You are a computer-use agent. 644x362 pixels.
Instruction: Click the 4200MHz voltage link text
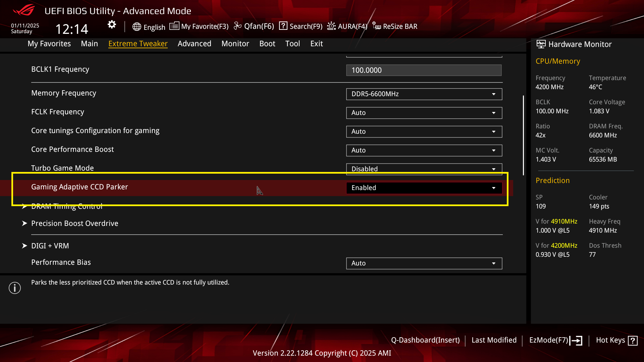tap(564, 246)
